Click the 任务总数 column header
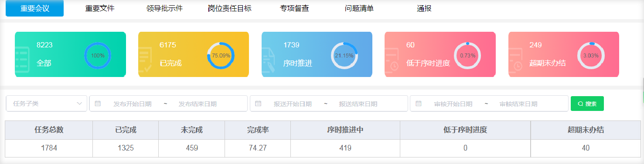 pyautogui.click(x=49, y=130)
